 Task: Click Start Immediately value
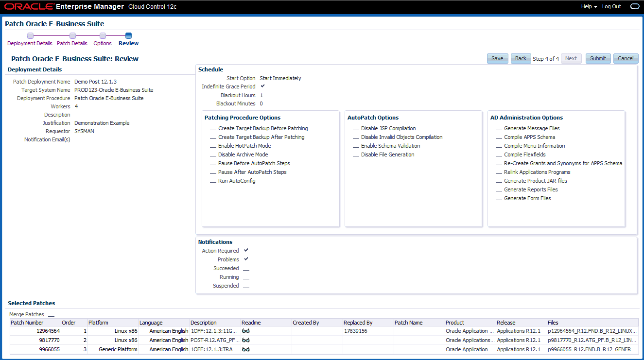[x=280, y=78]
